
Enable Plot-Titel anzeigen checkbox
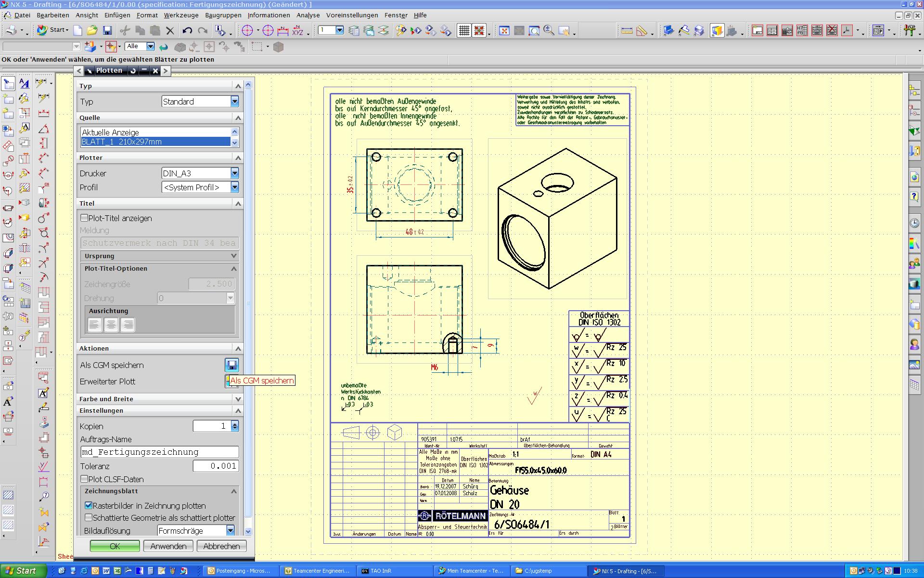(x=85, y=218)
